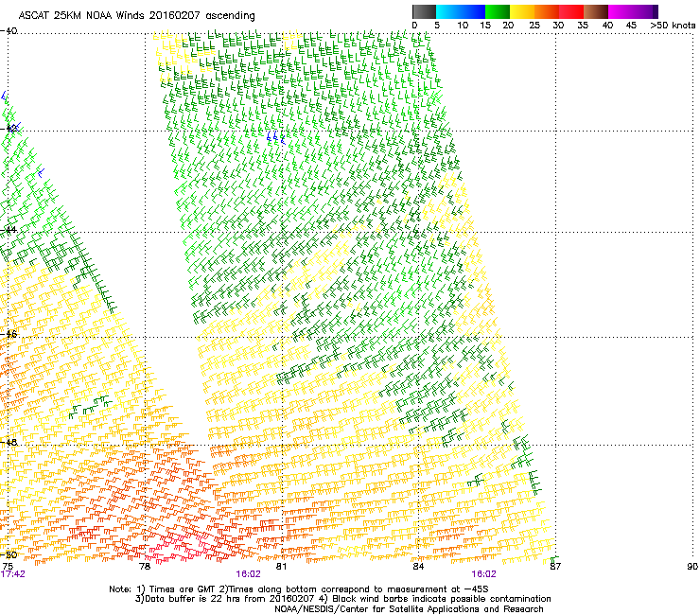700x615 pixels.
Task: Click the legend tick label '35'
Action: [583, 26]
